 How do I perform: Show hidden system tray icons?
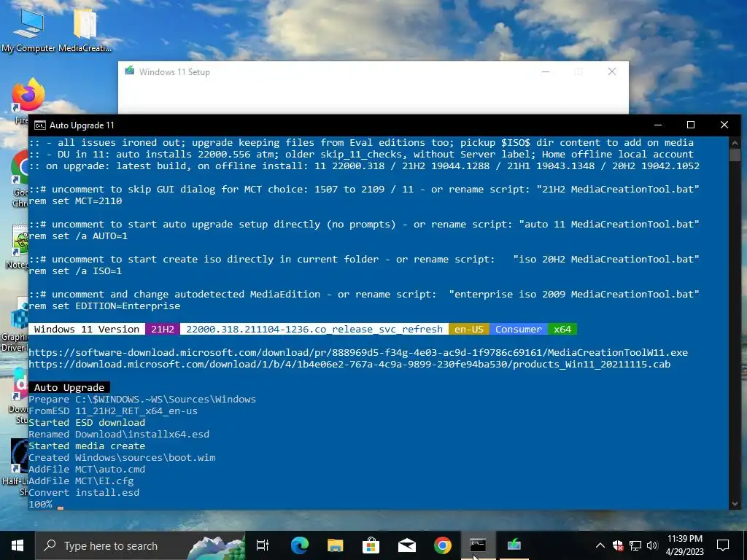click(x=600, y=545)
